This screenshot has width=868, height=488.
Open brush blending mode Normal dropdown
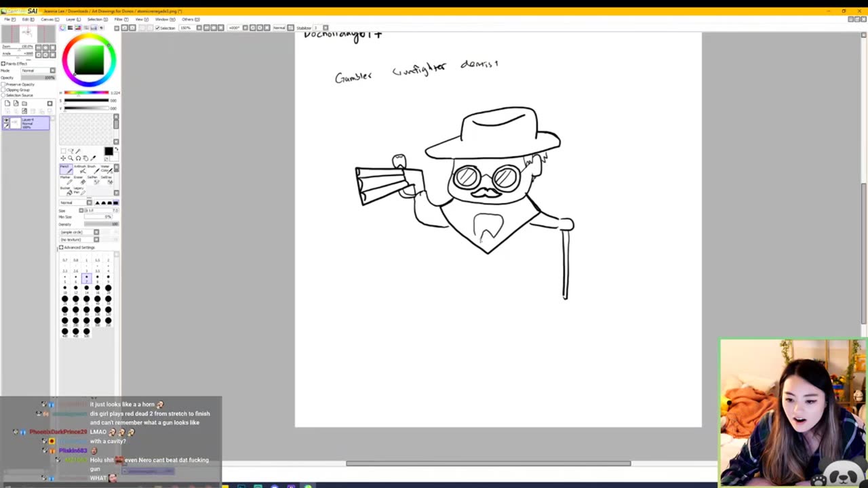(76, 203)
